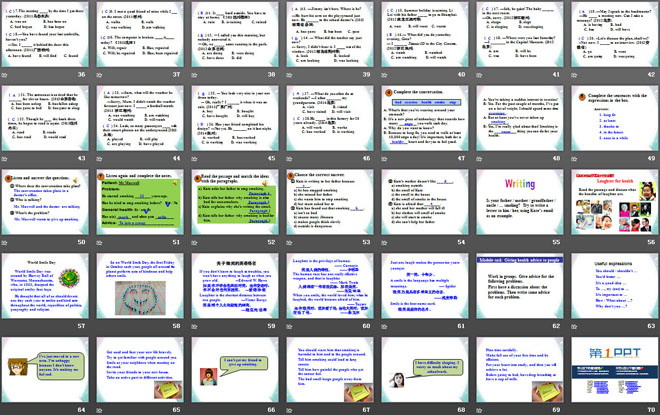Screen dimensions: 660x415
Task: Play animation via star below slide 48
Action: [x=479, y=159]
